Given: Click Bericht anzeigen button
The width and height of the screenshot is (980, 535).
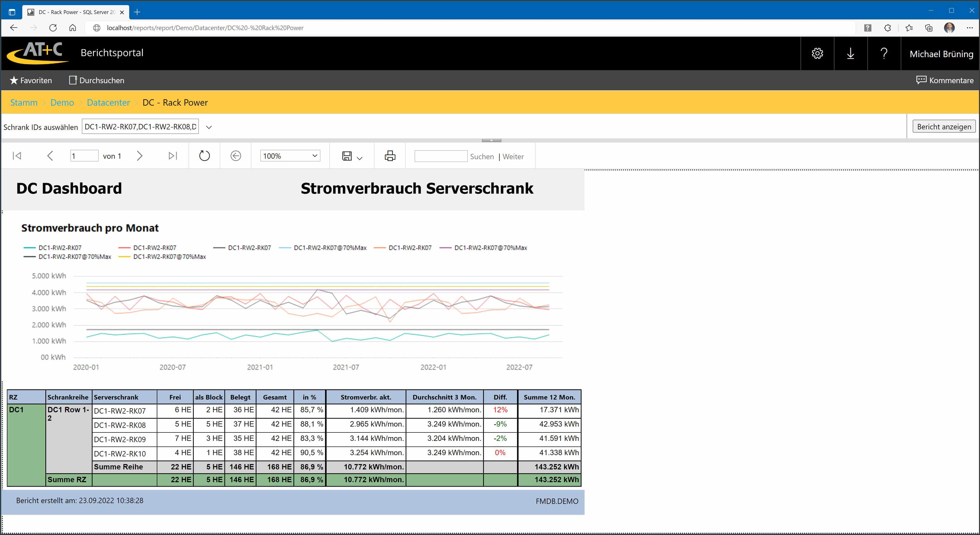Looking at the screenshot, I should [x=944, y=127].
